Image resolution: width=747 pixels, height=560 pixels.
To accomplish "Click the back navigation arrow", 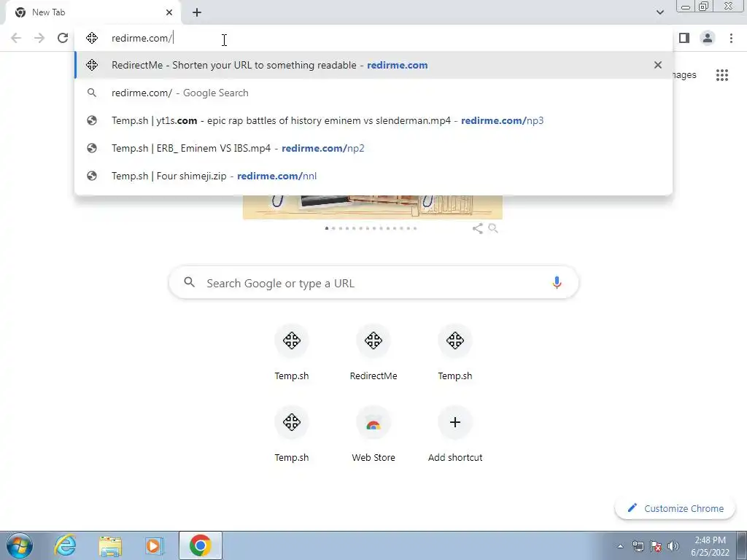I will click(16, 38).
